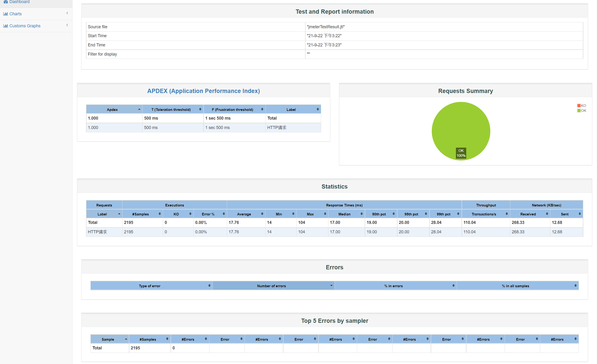Screen dimensions: 597x364
Task: Open the Charts sidebar menu
Action: (16, 14)
